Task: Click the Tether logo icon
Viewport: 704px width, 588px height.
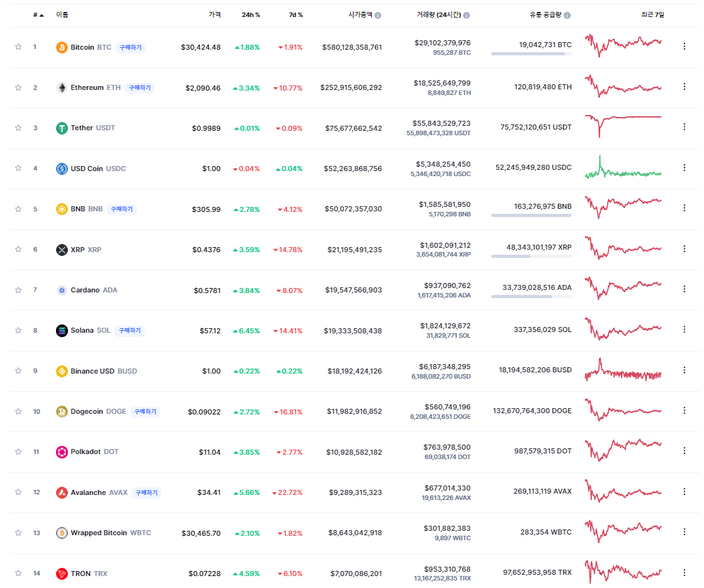Action: click(x=62, y=128)
